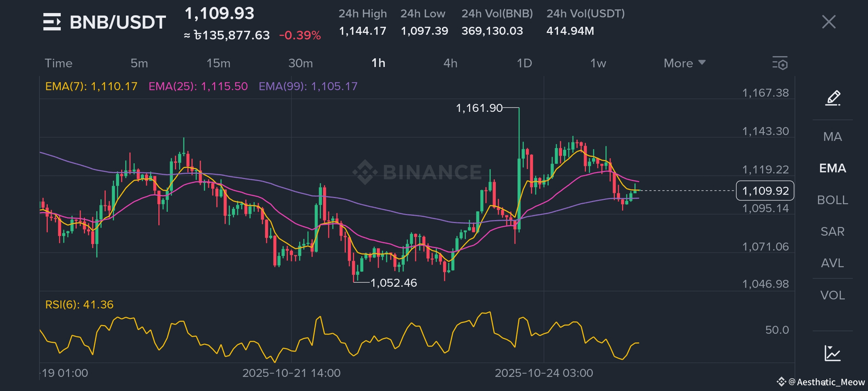Show the VOL sub-indicator
The height and width of the screenshot is (391, 868).
[832, 295]
